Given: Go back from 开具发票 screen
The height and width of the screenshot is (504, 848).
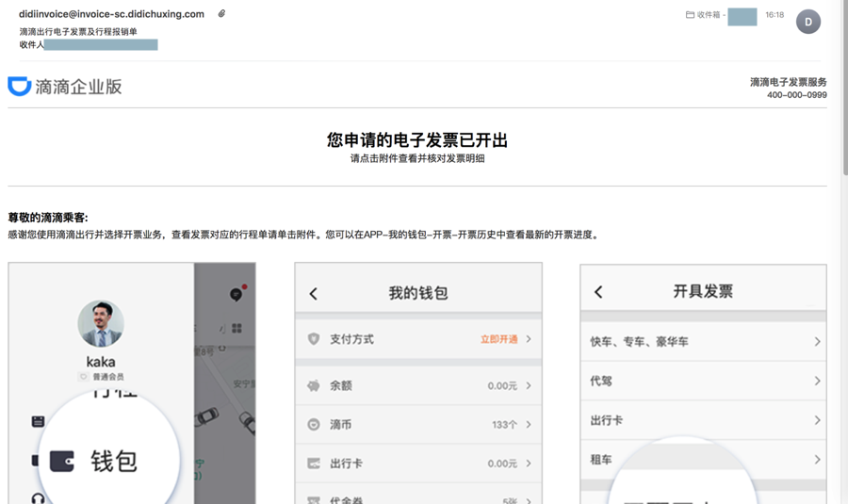Looking at the screenshot, I should [598, 292].
